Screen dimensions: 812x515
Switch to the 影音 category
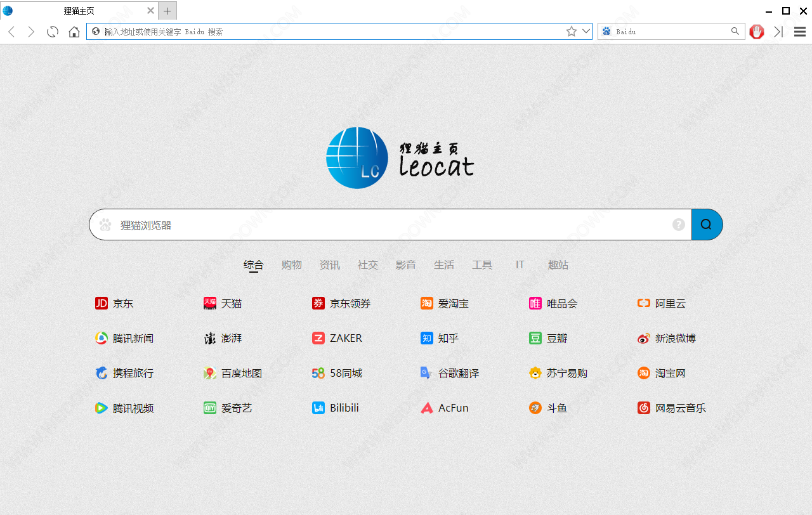(x=406, y=265)
